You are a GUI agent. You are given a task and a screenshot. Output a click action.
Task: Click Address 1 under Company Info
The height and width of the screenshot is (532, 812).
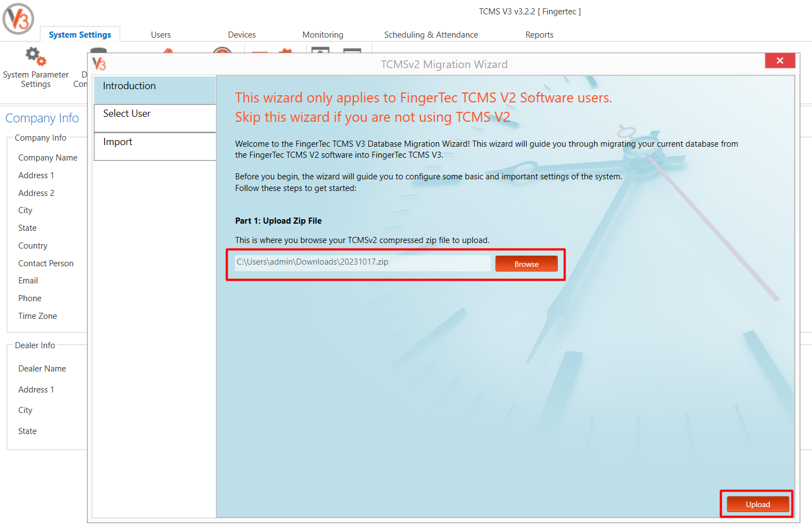tap(36, 175)
